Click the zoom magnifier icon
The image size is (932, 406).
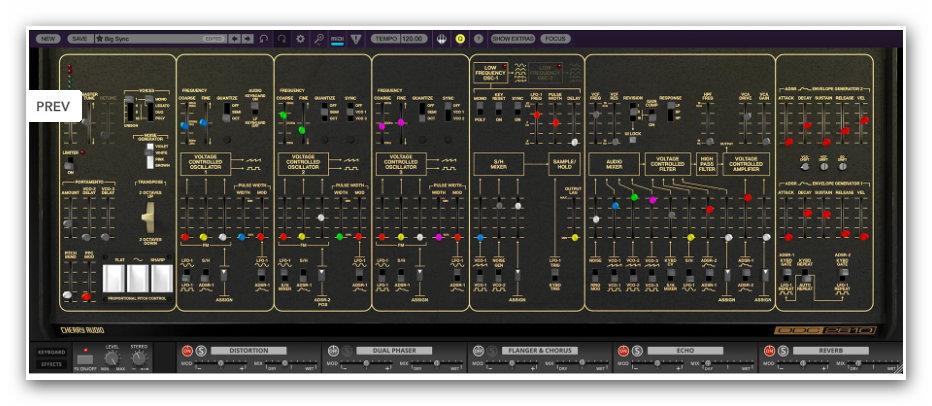point(319,39)
